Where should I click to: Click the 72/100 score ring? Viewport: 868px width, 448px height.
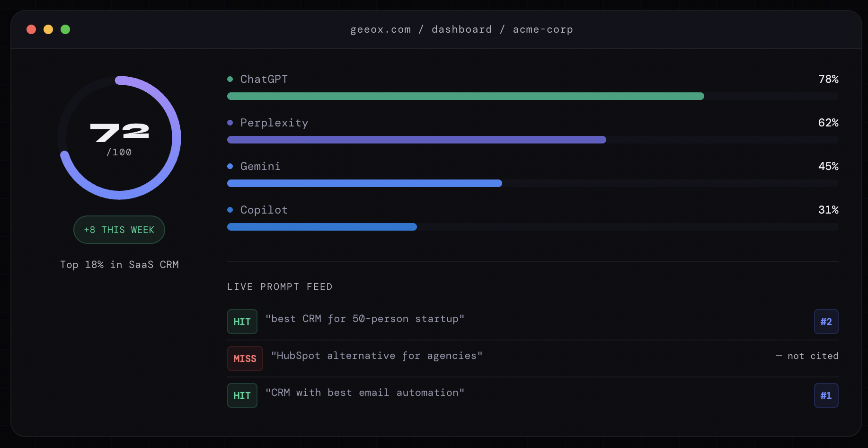(x=119, y=137)
